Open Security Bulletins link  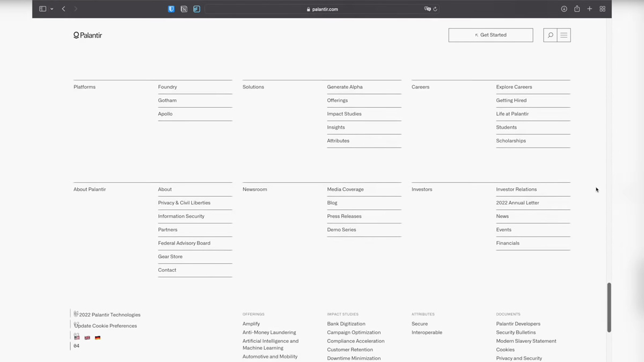[x=516, y=333]
